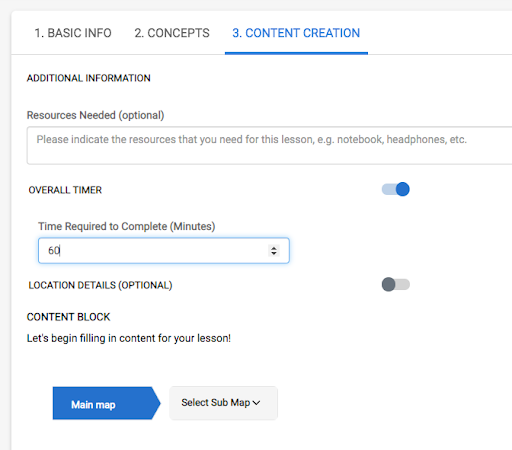Select the 3. Content Creation tab
512x450 pixels.
296,33
